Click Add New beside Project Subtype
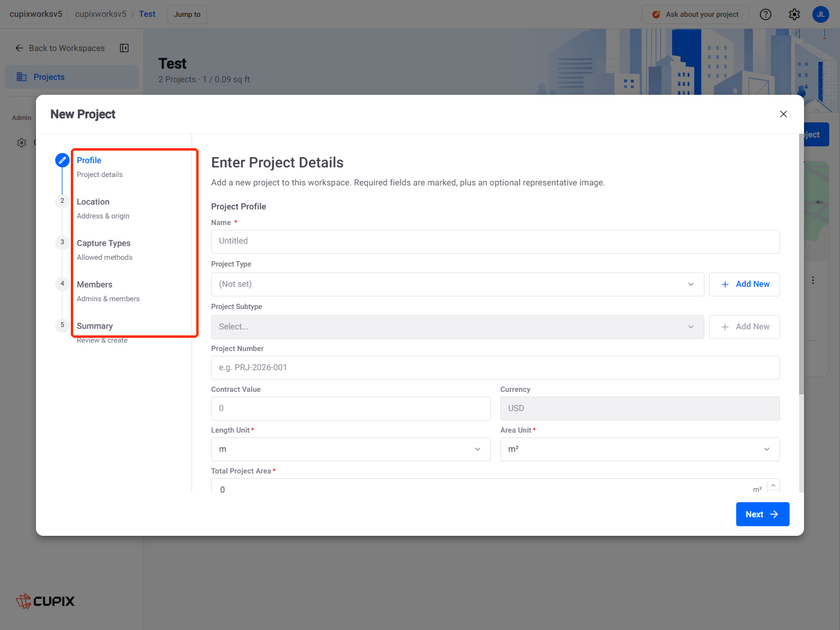Image resolution: width=840 pixels, height=630 pixels. (x=745, y=327)
